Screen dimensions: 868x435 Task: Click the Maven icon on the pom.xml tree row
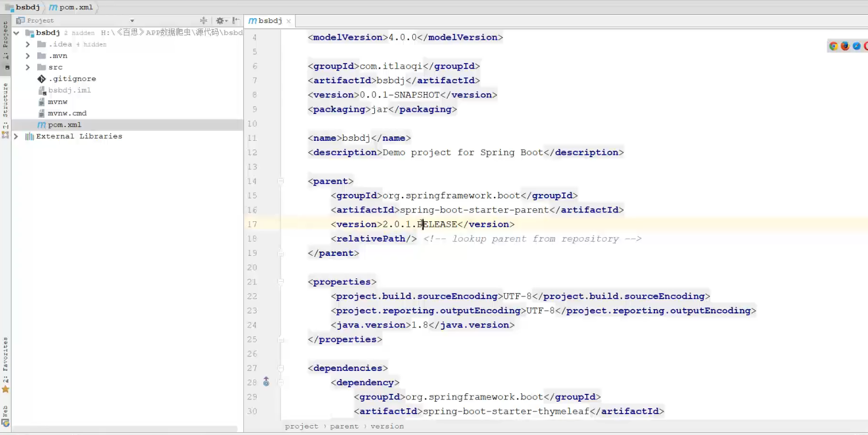click(42, 125)
